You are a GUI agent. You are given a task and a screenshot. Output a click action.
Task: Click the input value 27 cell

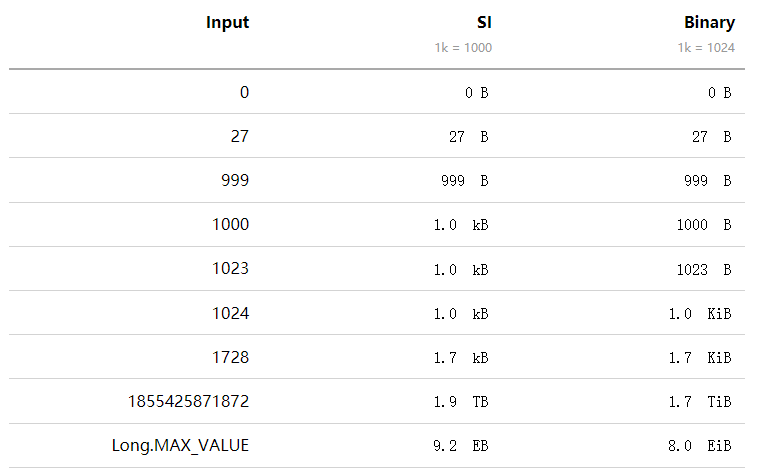(x=239, y=136)
